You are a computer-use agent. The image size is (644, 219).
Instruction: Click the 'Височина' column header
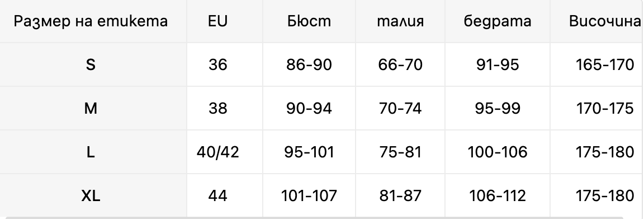point(604,21)
